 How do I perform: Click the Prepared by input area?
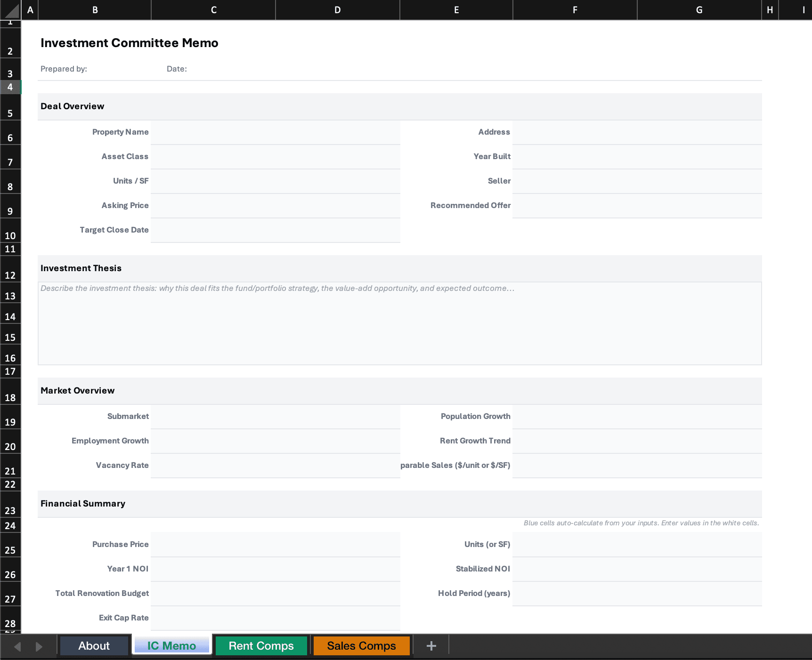pyautogui.click(x=118, y=69)
